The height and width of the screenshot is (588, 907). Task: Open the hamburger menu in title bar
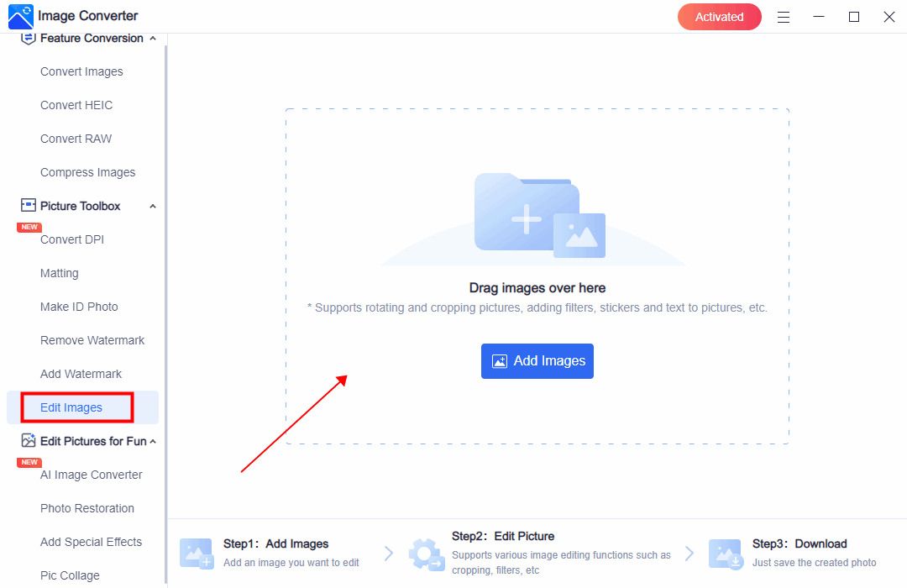point(783,17)
